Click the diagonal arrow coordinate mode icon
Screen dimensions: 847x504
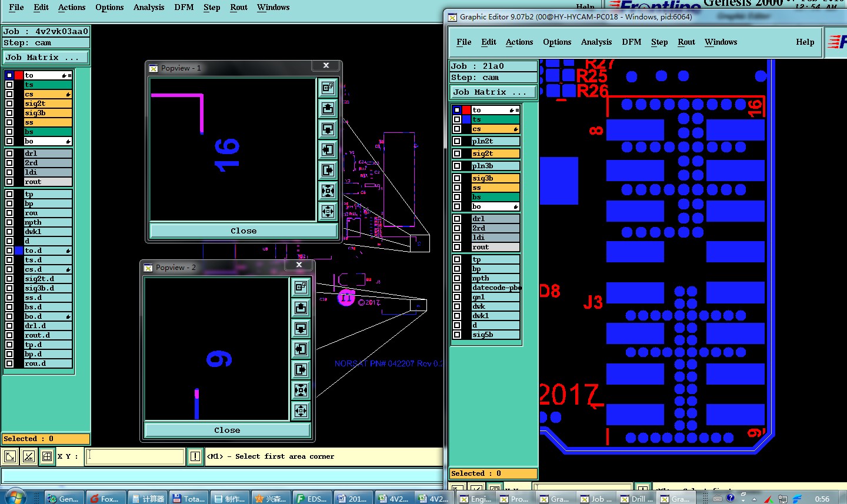[9, 456]
